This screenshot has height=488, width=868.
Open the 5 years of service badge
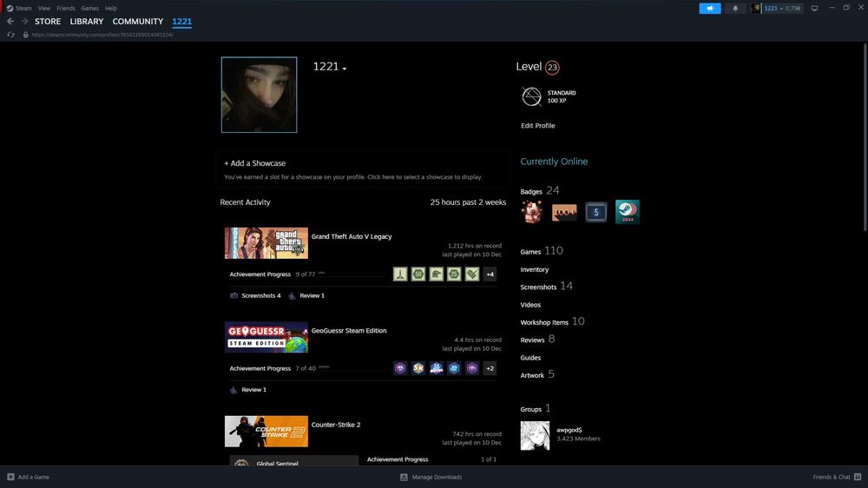tap(595, 212)
